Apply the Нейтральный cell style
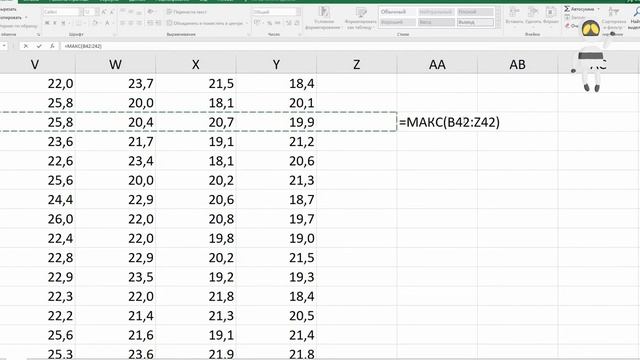The width and height of the screenshot is (640, 360). point(436,12)
